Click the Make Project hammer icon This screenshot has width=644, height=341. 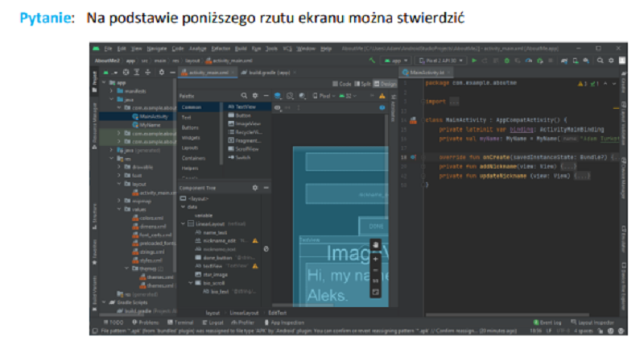point(372,60)
